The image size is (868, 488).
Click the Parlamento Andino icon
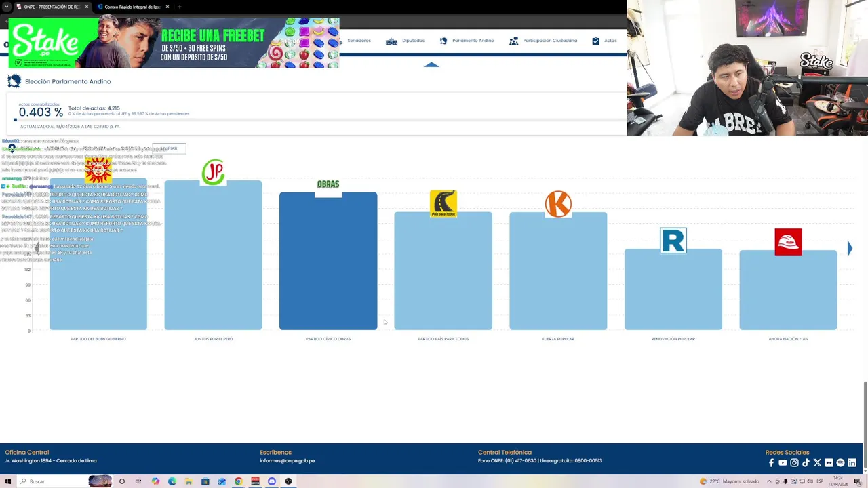coord(443,41)
